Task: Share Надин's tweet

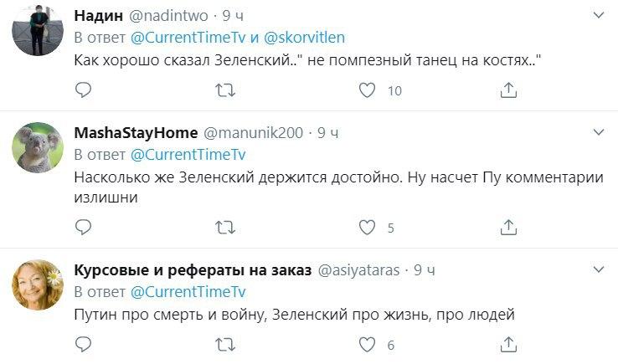Action: [x=507, y=90]
